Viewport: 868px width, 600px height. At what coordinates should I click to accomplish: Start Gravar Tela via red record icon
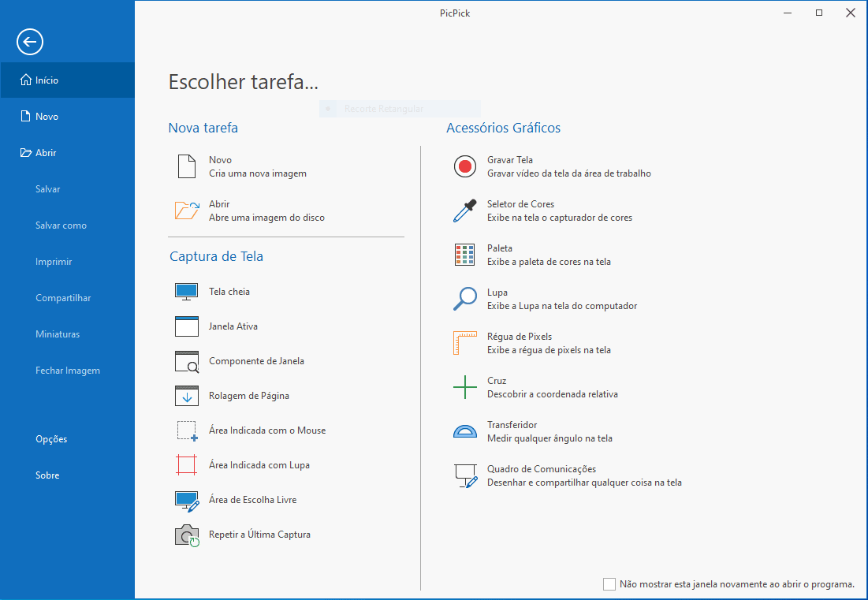(x=465, y=166)
